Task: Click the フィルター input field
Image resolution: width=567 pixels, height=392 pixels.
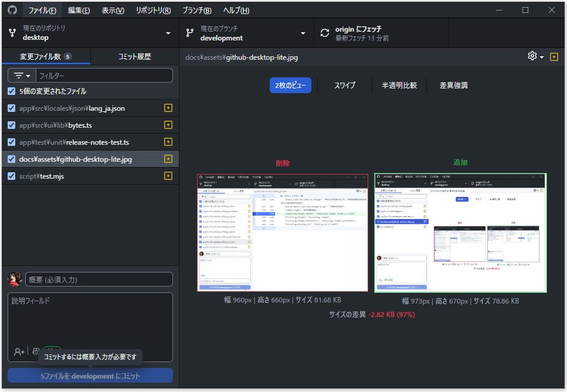Action: 104,76
